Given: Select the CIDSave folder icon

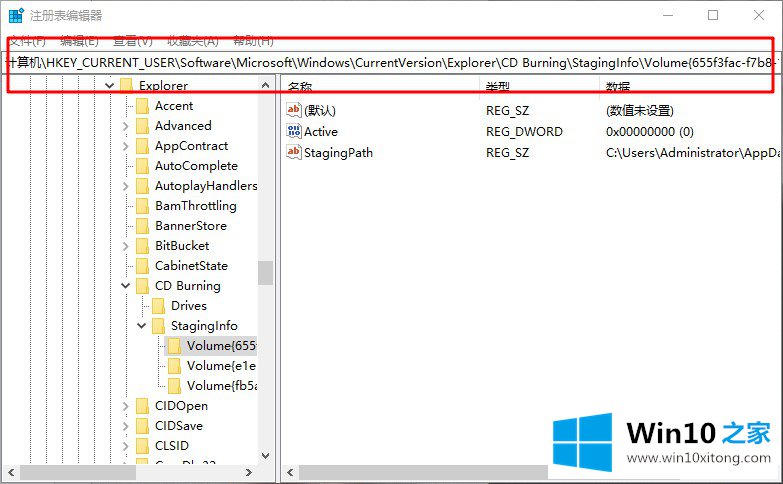Looking at the screenshot, I should coord(143,426).
